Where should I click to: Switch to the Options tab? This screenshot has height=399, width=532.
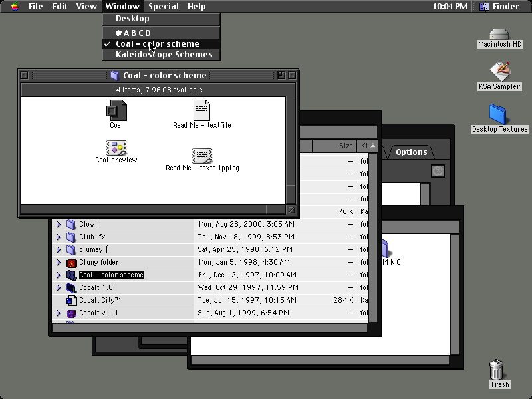point(412,152)
